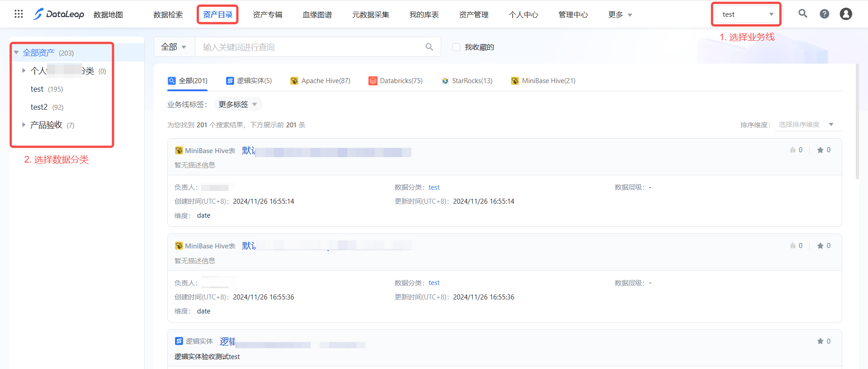The width and height of the screenshot is (868, 369).
Task: Switch to the Apache Hive(87) tab
Action: pyautogui.click(x=321, y=81)
